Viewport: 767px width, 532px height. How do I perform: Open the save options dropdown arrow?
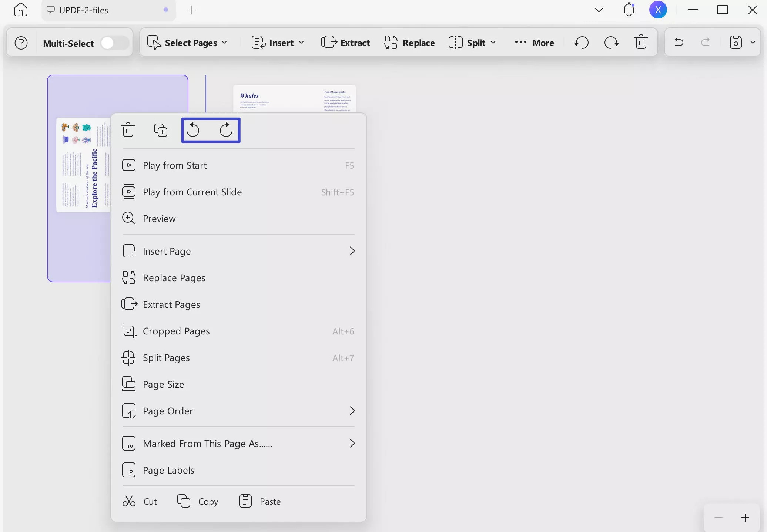pyautogui.click(x=753, y=42)
